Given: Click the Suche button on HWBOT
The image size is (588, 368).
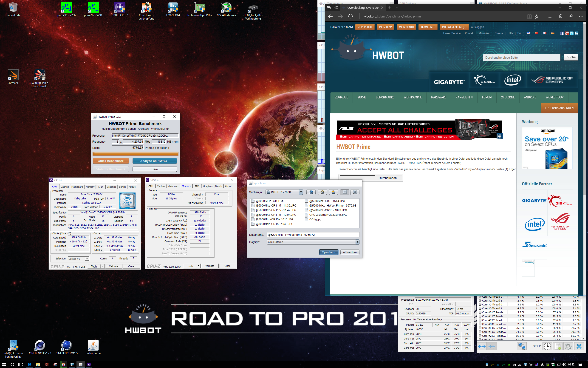Looking at the screenshot, I should pyautogui.click(x=571, y=57).
